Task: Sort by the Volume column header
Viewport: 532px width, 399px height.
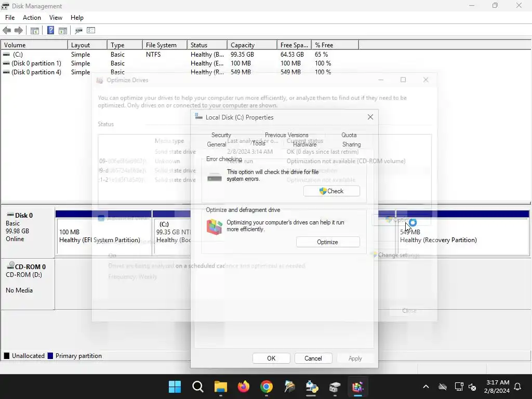Action: [34, 45]
